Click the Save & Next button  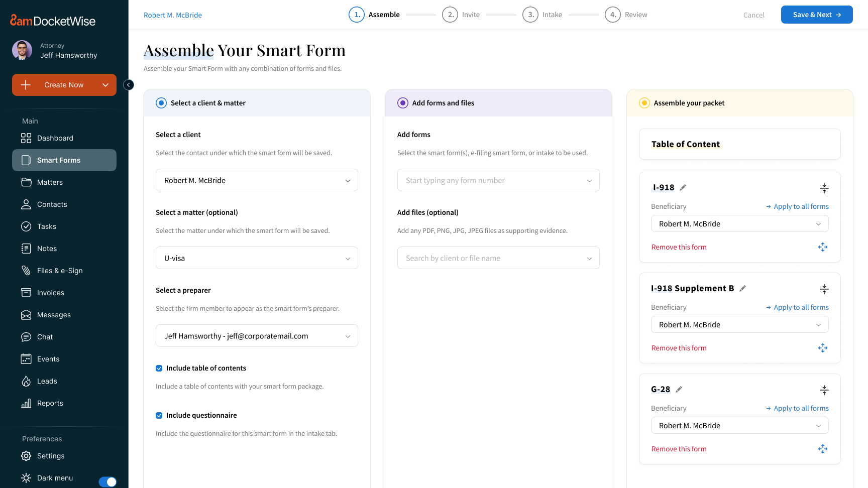pos(816,15)
